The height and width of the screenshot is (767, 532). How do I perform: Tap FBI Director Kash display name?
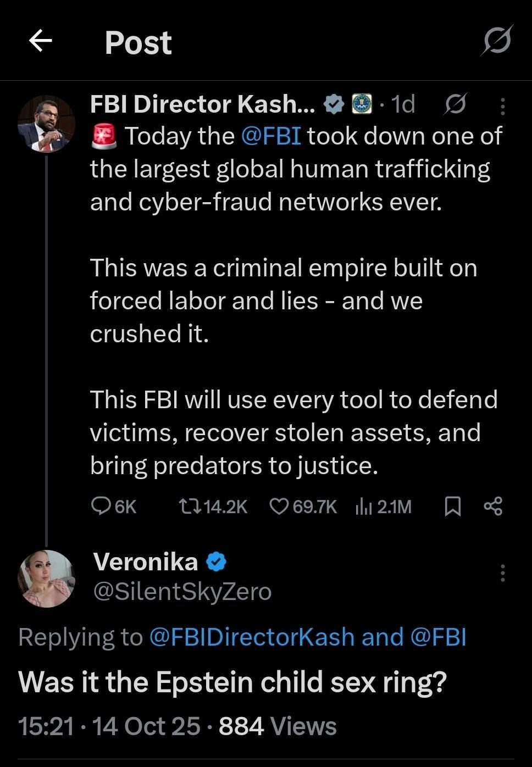pos(202,103)
